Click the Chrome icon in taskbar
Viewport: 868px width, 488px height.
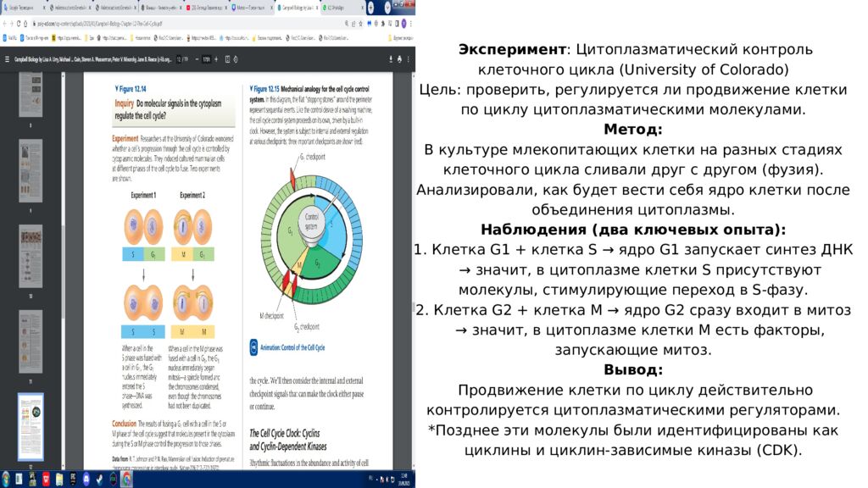coord(126,479)
